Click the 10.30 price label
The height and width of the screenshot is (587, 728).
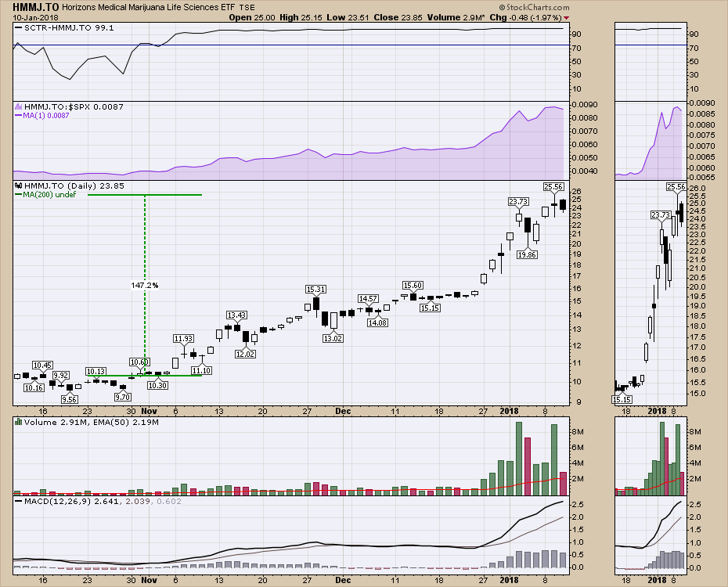(157, 386)
